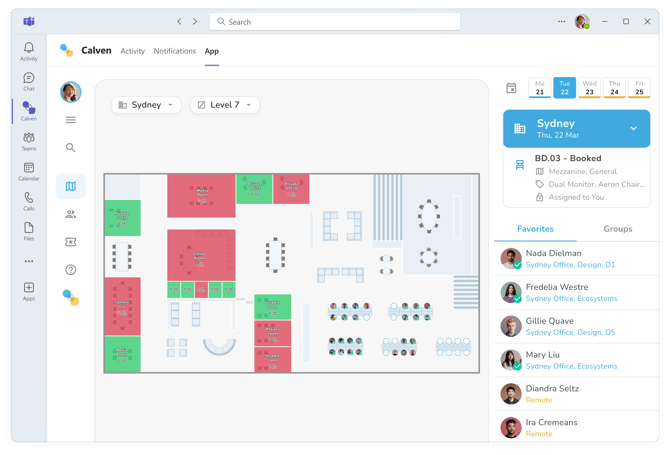Open the calendar date picker icon
The image size is (670, 455).
pos(511,88)
